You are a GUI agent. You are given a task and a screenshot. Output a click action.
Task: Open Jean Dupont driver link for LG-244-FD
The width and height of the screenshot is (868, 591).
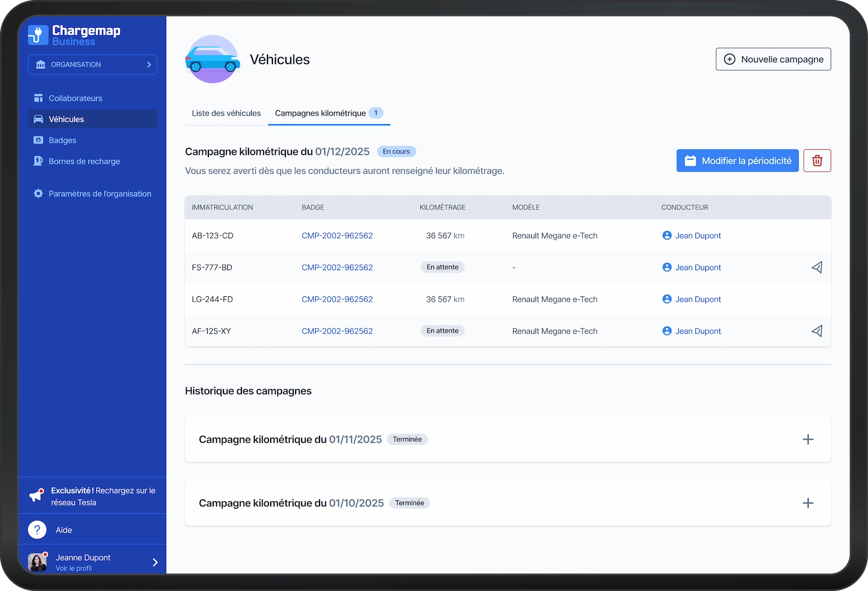coord(692,299)
